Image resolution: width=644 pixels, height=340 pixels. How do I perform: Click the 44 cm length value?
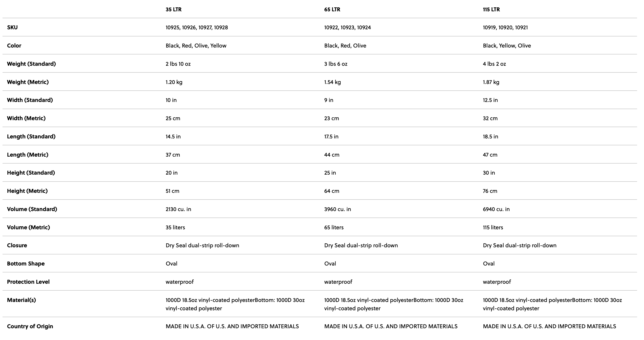(331, 155)
